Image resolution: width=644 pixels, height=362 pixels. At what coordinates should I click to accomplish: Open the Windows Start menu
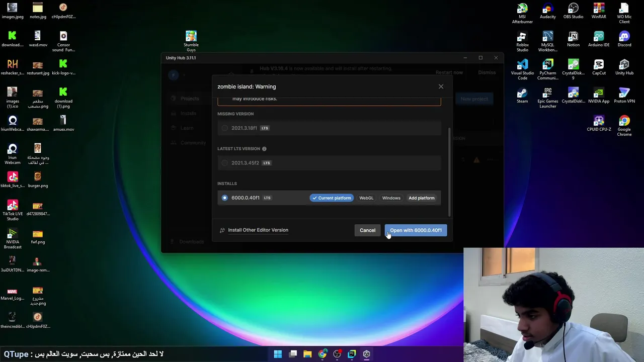pyautogui.click(x=278, y=354)
